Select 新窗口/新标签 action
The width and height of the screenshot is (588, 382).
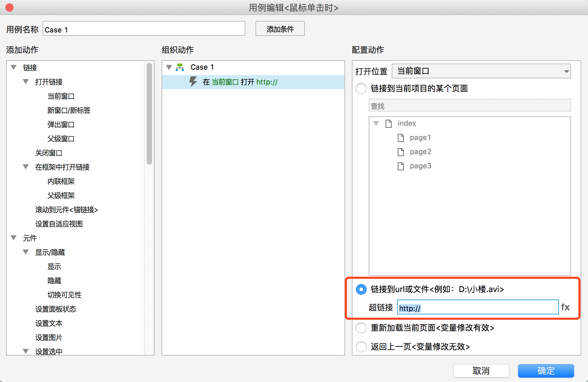click(69, 111)
